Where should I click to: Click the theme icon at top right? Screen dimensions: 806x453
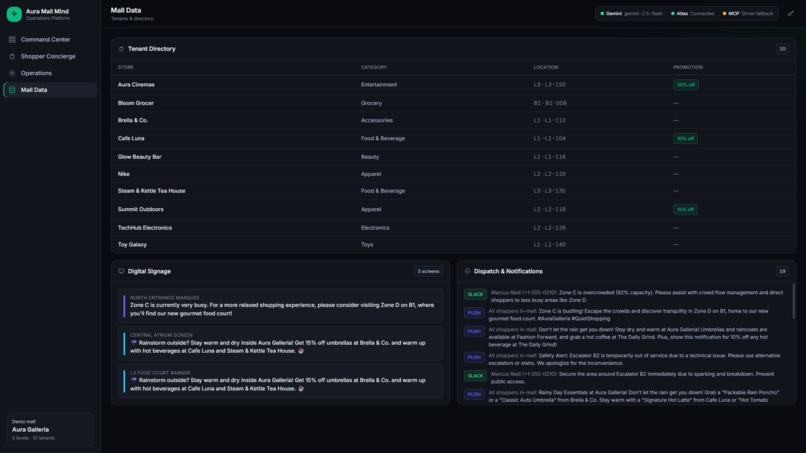pos(791,13)
